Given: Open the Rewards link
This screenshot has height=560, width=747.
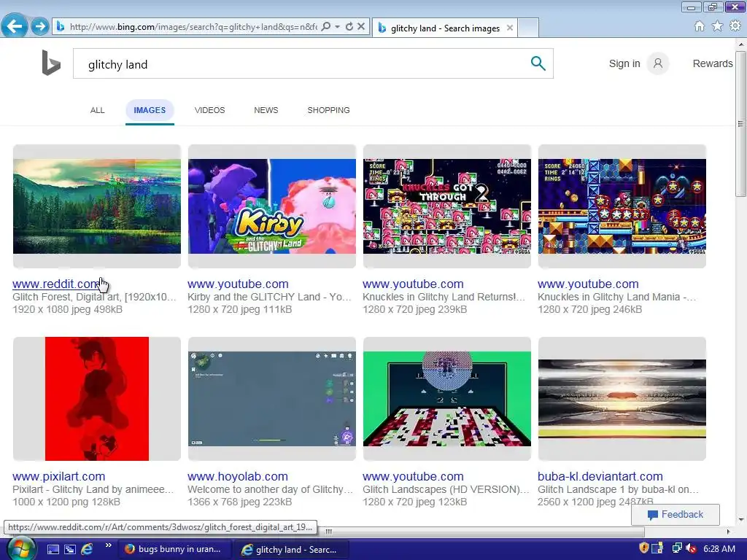Looking at the screenshot, I should coord(712,63).
